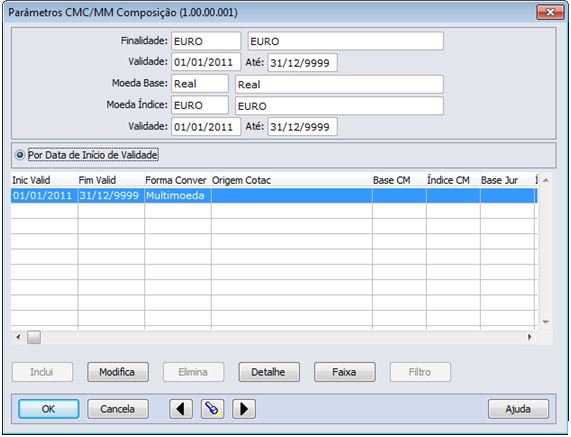
Task: Click the table's scroll down arrow
Action: (546, 322)
